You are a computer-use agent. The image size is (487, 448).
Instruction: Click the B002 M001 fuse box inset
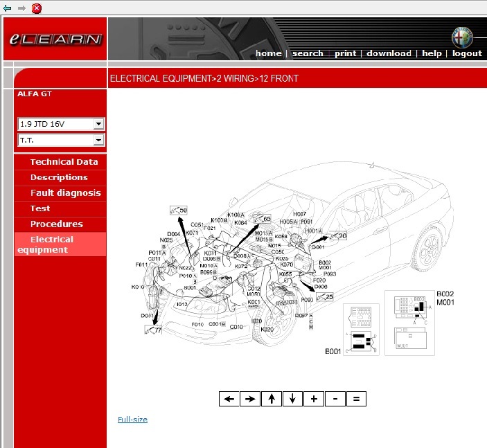point(409,323)
